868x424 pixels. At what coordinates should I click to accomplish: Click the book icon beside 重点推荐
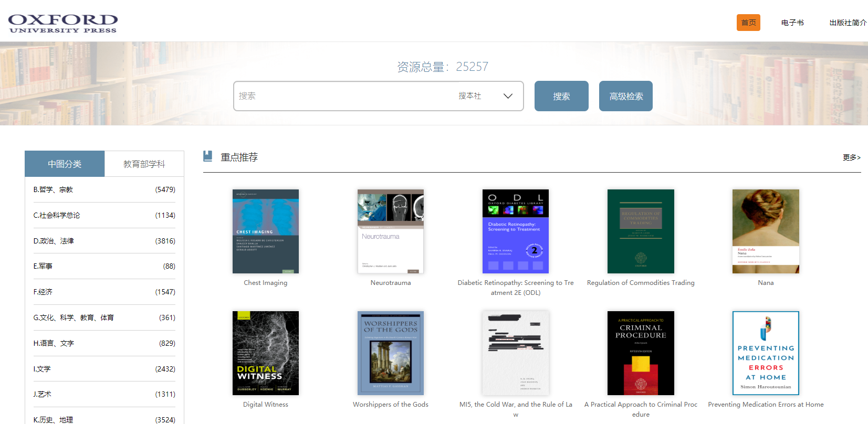point(208,156)
